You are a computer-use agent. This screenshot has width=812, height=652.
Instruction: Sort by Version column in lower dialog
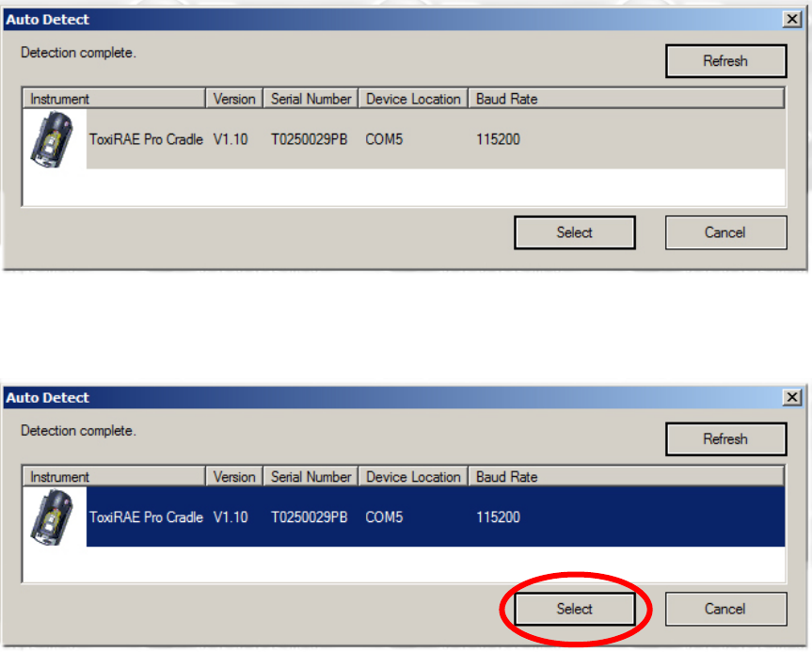(234, 476)
